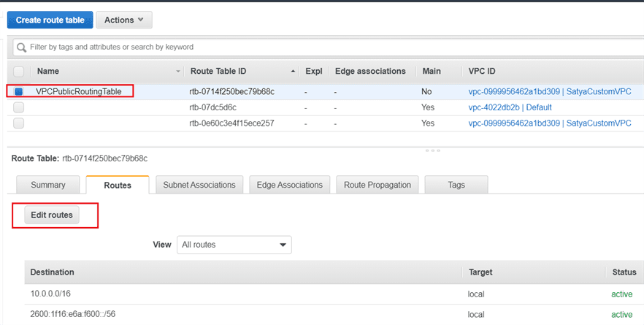The image size is (644, 325).
Task: Expand the View All routes dropdown
Action: coord(234,245)
